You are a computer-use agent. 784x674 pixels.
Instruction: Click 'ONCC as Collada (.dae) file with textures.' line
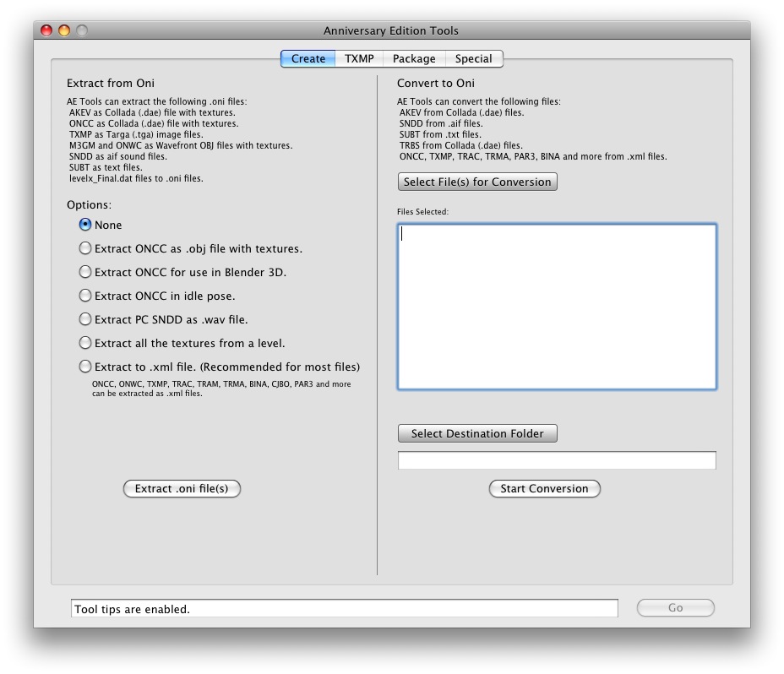154,123
